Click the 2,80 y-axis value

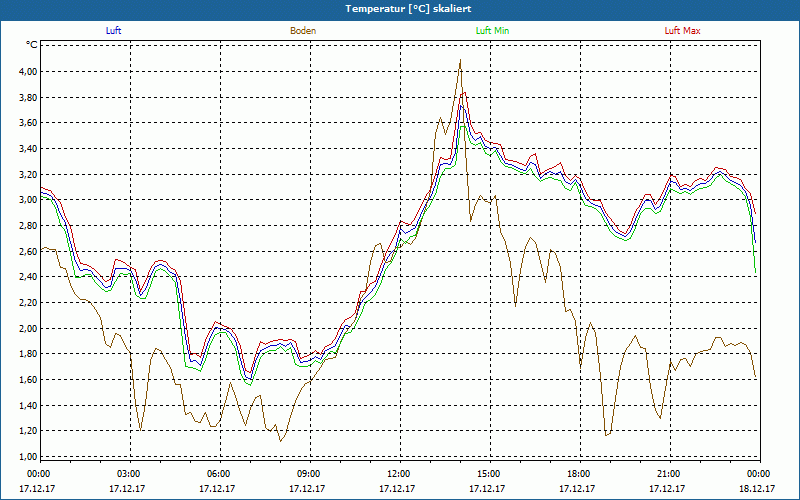coord(30,226)
